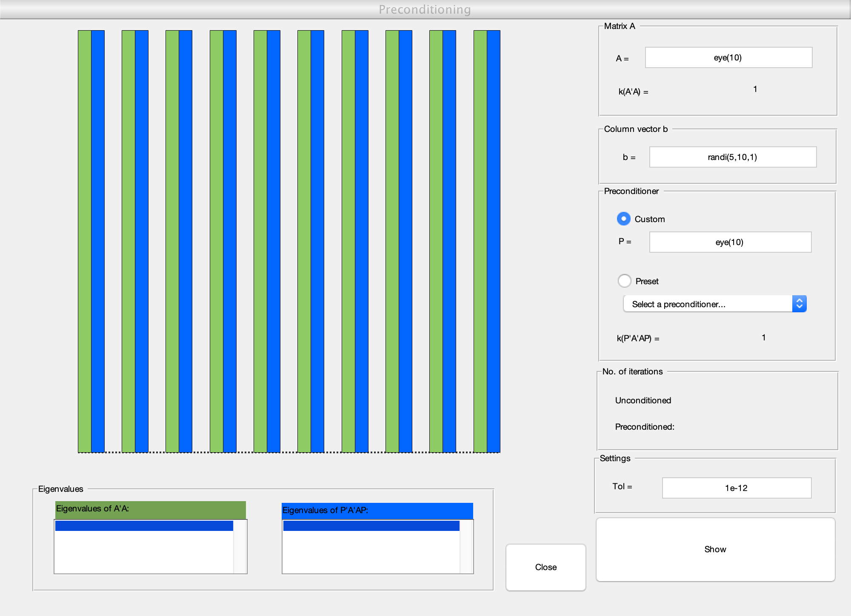Click the empty area of A'A listbox
The width and height of the screenshot is (851, 616).
[144, 553]
